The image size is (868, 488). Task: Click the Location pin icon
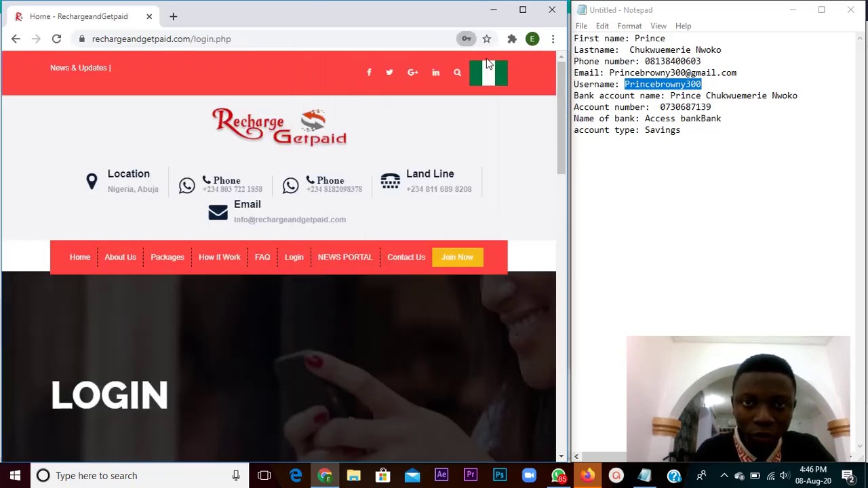coord(92,181)
